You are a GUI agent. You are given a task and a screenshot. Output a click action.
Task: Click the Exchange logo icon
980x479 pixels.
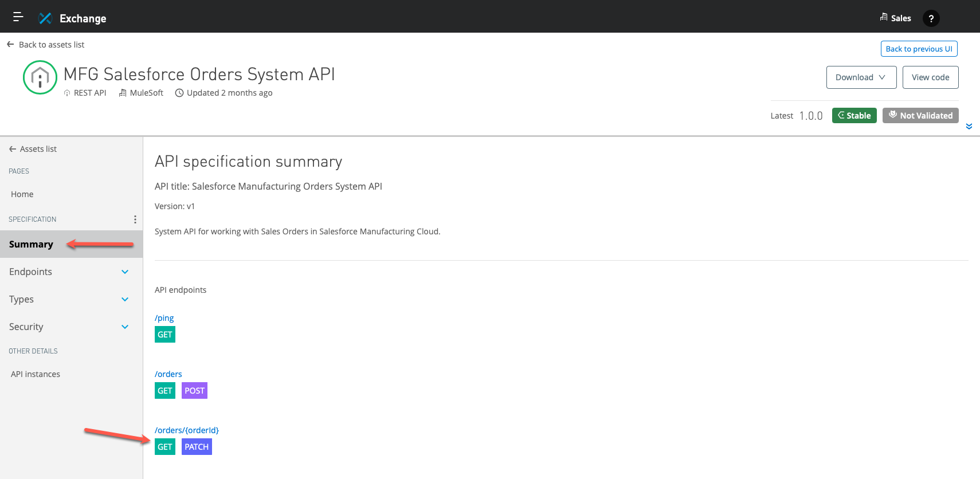pos(45,18)
